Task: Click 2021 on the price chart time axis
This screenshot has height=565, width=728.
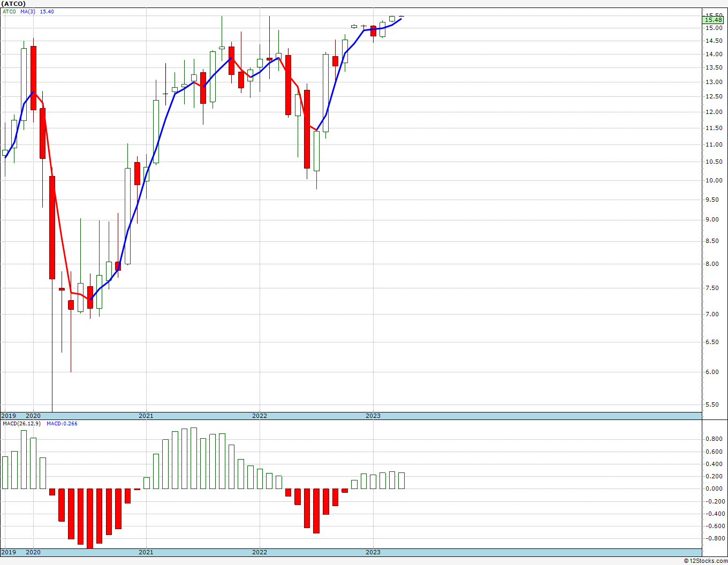Action: 146,416
